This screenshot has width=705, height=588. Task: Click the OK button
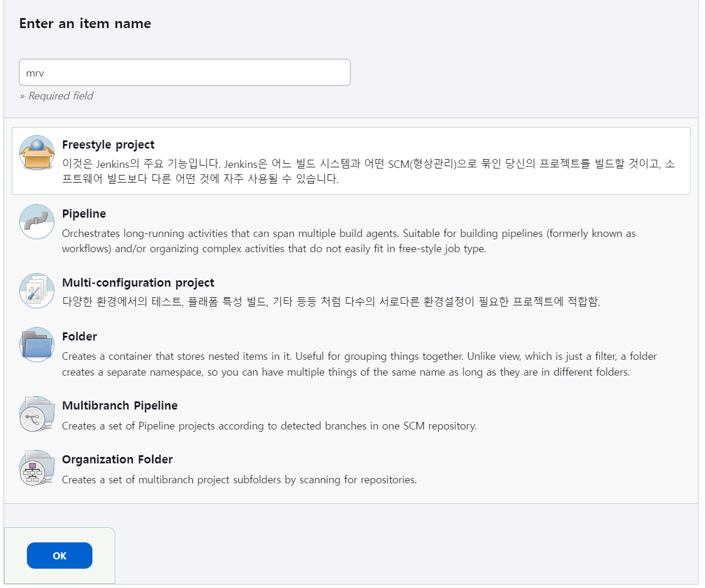tap(60, 556)
